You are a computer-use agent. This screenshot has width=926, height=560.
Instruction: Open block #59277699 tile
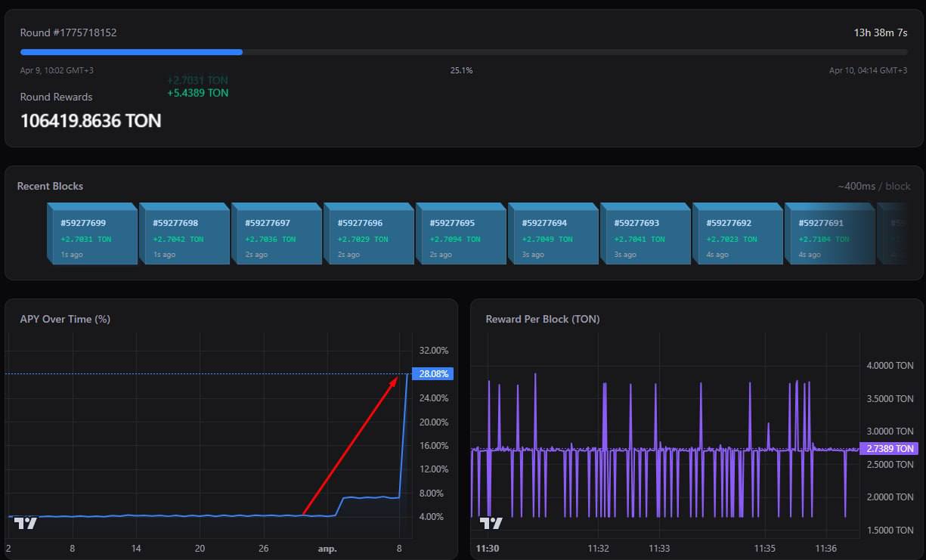click(x=91, y=237)
